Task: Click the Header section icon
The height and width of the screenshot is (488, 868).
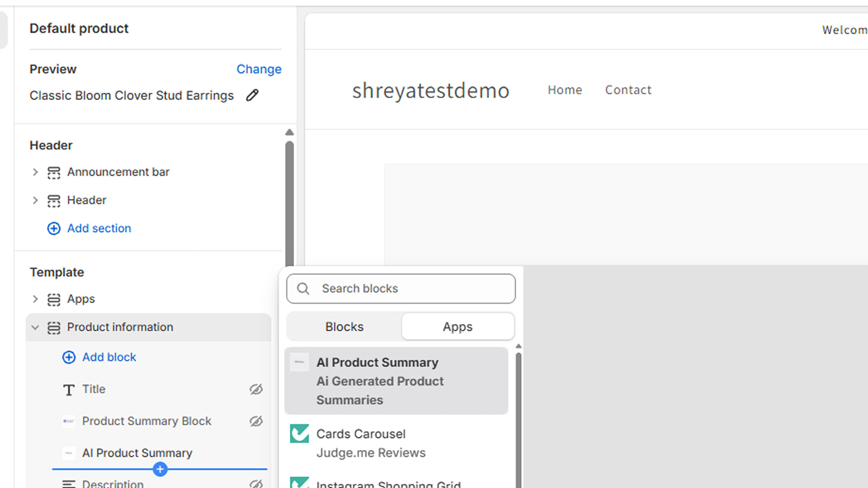Action: [54, 200]
